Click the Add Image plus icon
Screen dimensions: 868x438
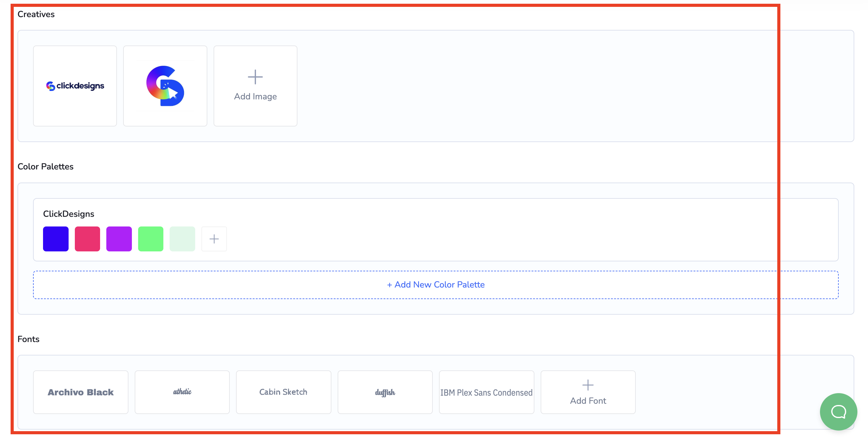tap(255, 77)
